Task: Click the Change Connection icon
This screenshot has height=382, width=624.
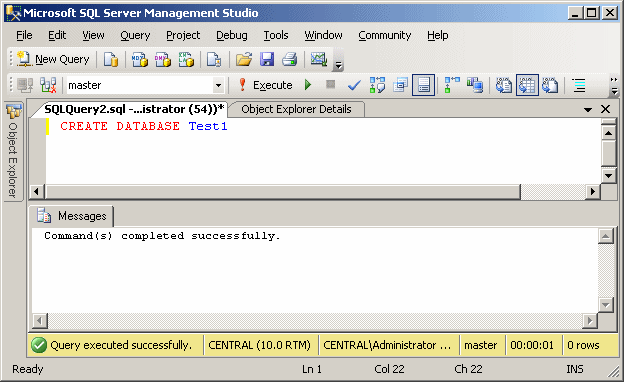Action: (48, 85)
